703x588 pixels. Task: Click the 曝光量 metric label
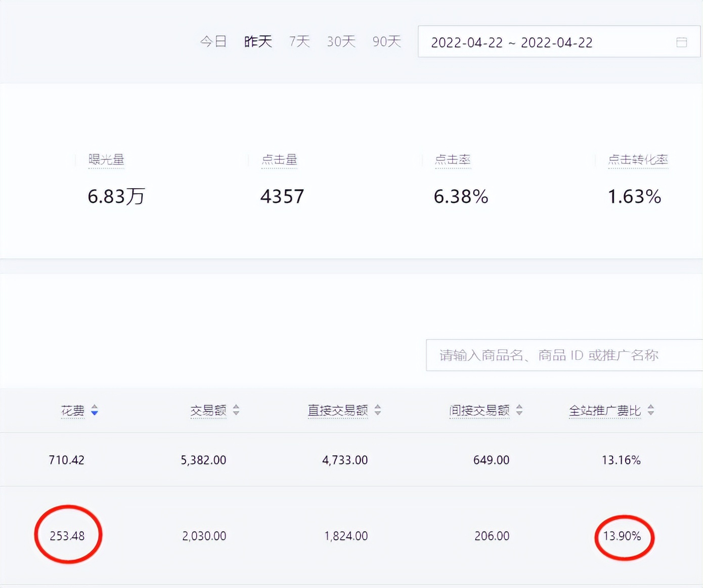[x=106, y=159]
